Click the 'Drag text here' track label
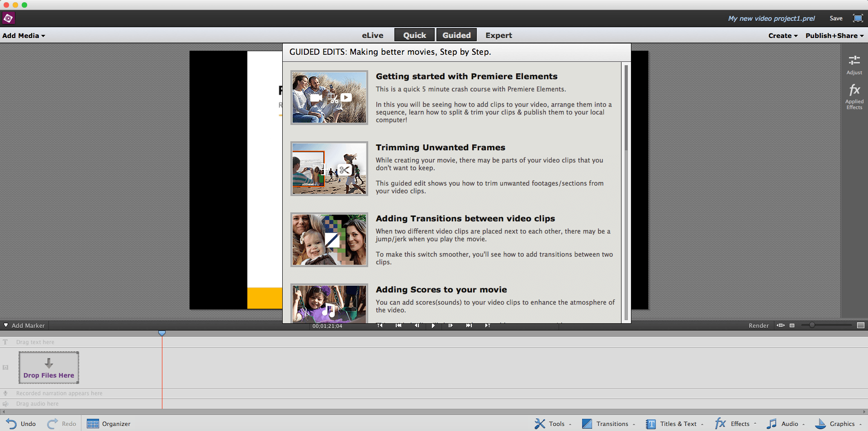 [35, 342]
